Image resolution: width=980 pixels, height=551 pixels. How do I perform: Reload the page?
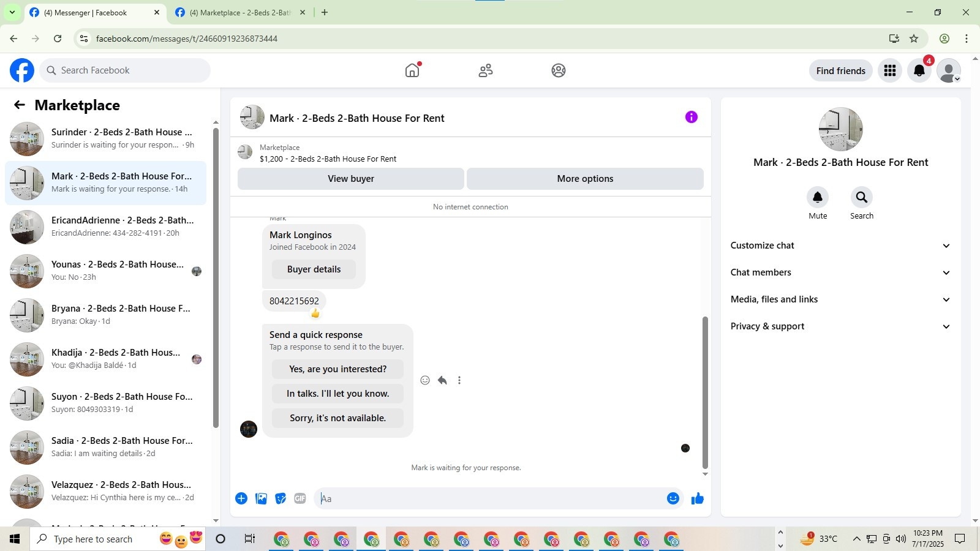coord(58,39)
